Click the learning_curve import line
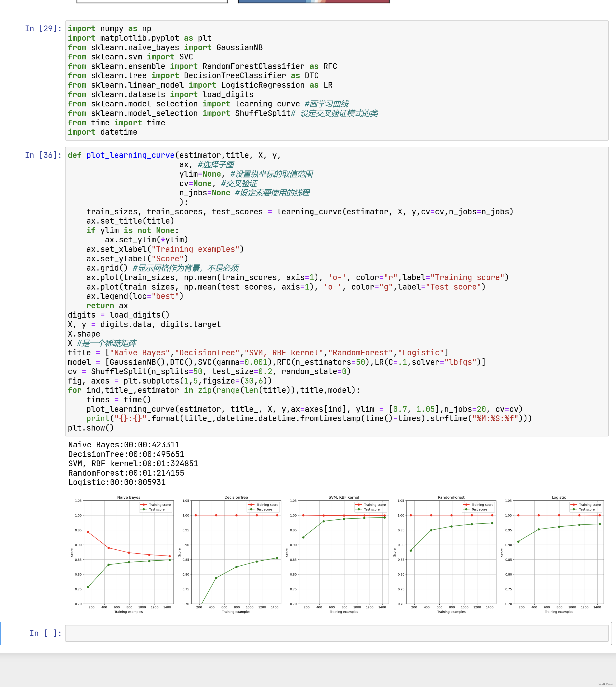616x687 pixels. point(208,104)
